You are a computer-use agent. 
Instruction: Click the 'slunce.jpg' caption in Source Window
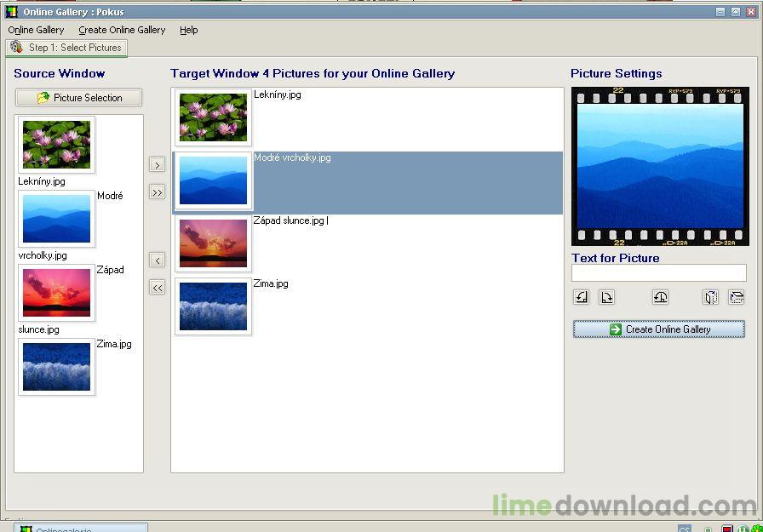(38, 329)
